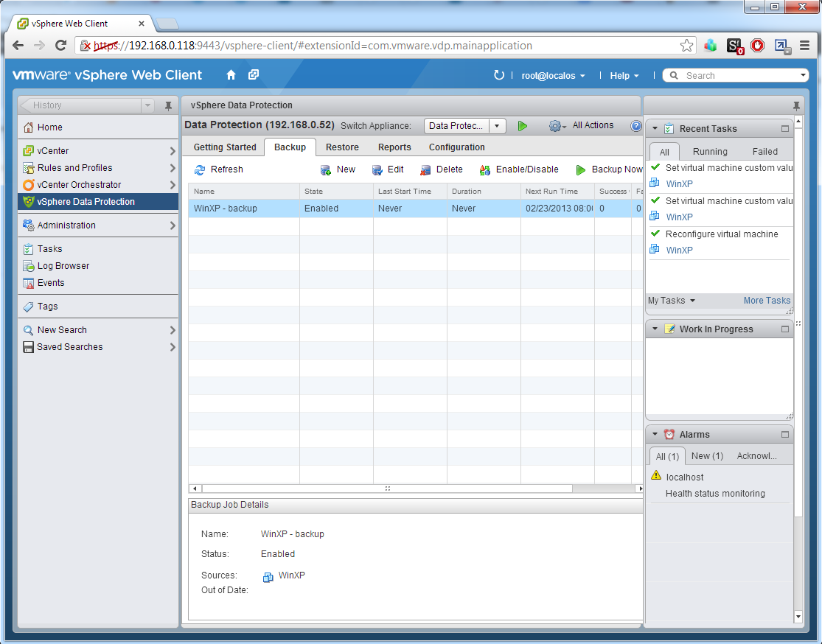
Task: Open Log Browser in navigator
Action: [x=63, y=266]
